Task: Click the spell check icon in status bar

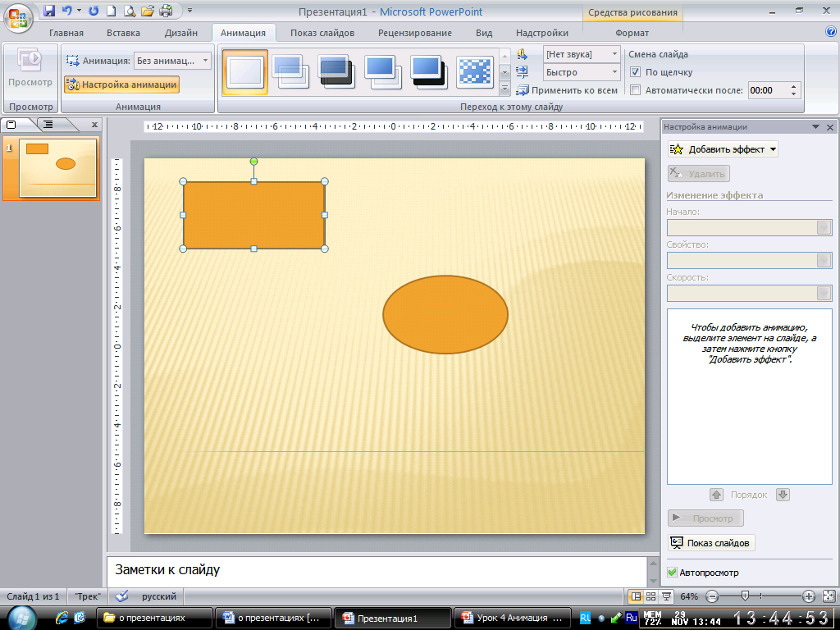Action: coord(121,596)
